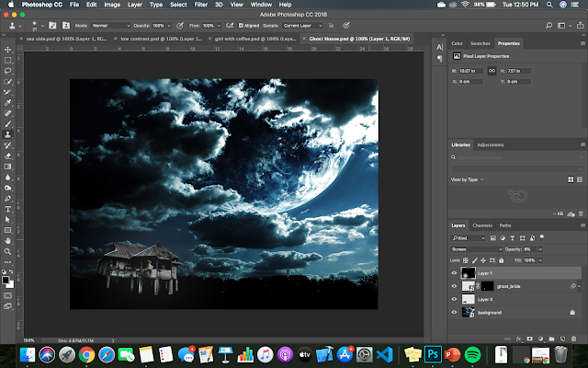Select the Gradient tool
The height and width of the screenshot is (368, 588).
[x=7, y=167]
